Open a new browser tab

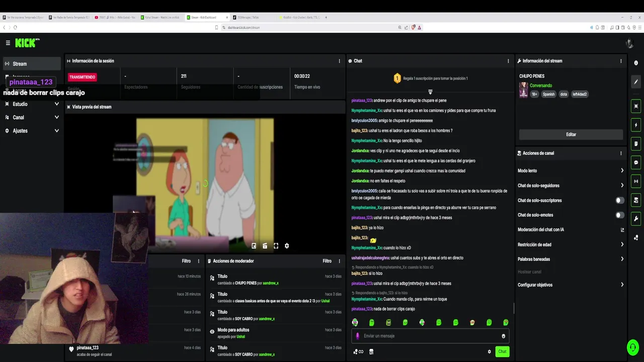point(326,17)
